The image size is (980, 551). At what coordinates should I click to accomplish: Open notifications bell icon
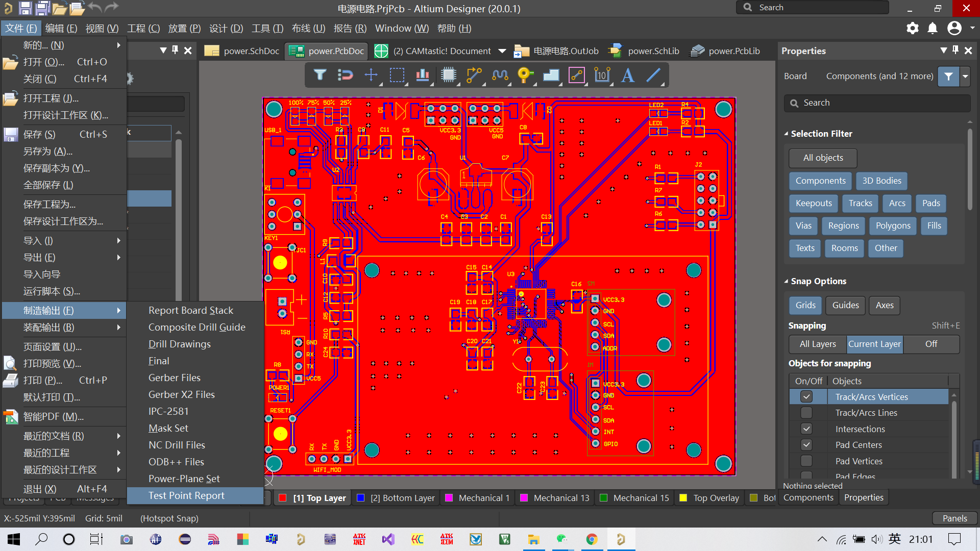933,28
